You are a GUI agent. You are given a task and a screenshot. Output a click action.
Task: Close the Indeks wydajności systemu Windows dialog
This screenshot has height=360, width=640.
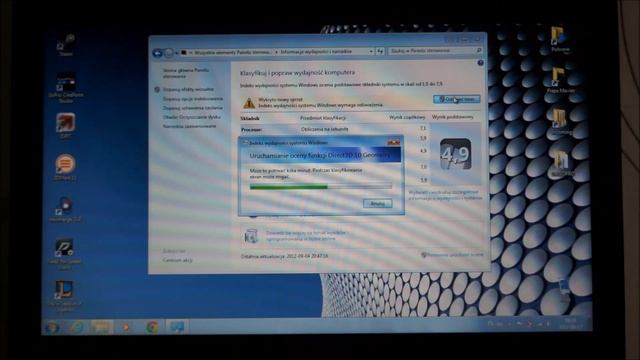click(x=393, y=142)
